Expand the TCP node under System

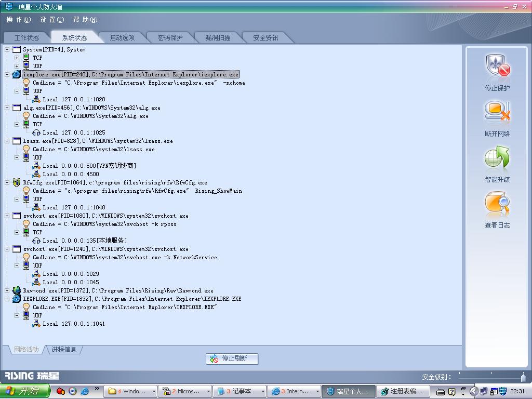tap(17, 58)
